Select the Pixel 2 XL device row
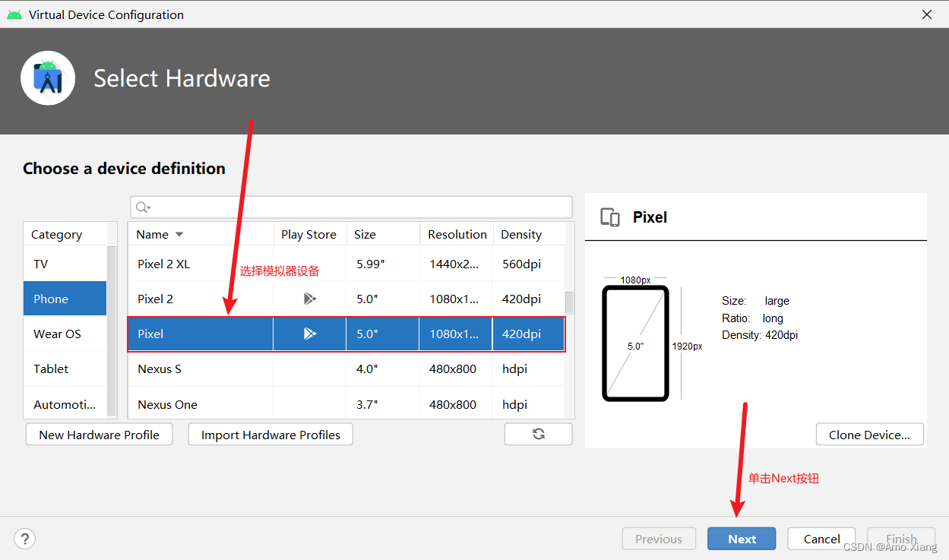This screenshot has width=949, height=560. pyautogui.click(x=346, y=264)
